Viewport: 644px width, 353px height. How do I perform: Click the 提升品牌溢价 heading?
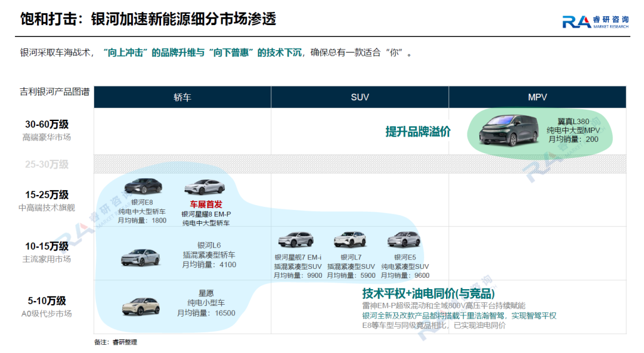click(418, 132)
